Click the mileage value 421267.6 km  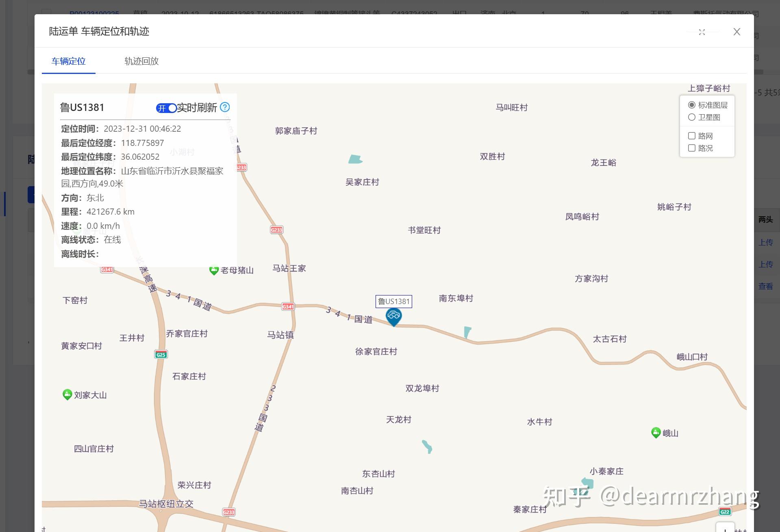(x=111, y=212)
